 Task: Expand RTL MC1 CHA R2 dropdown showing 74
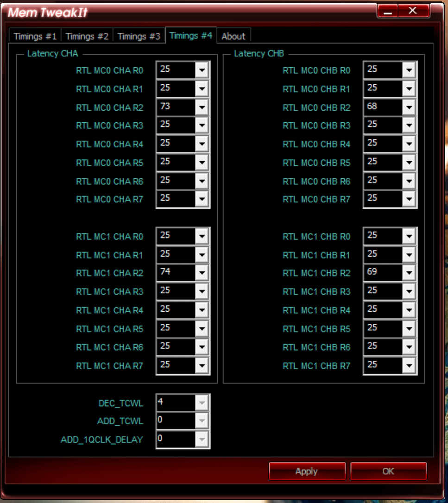202,273
